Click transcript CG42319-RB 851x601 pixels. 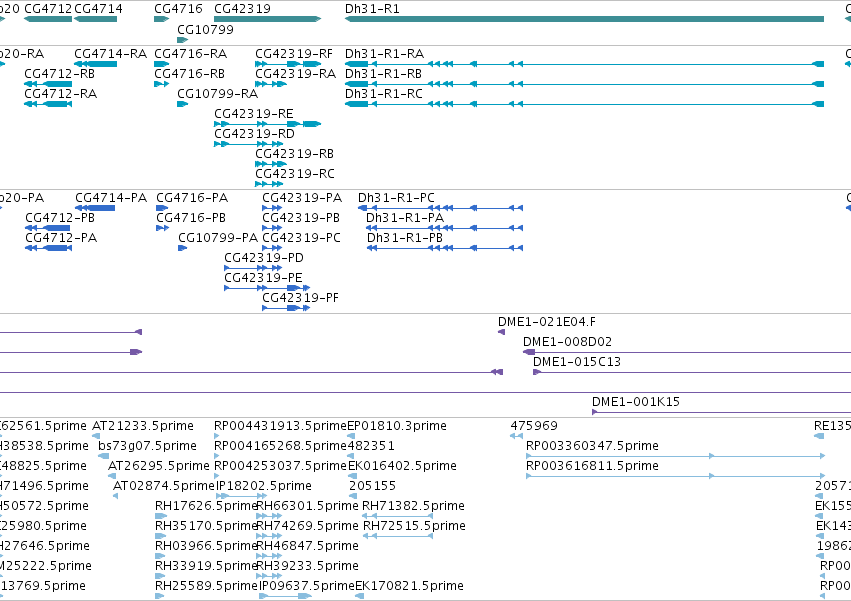coord(271,164)
